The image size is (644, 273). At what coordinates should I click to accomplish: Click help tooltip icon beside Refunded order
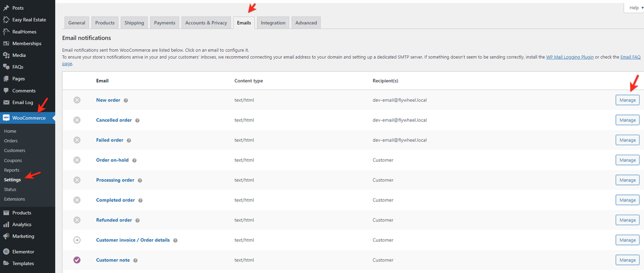pos(137,220)
